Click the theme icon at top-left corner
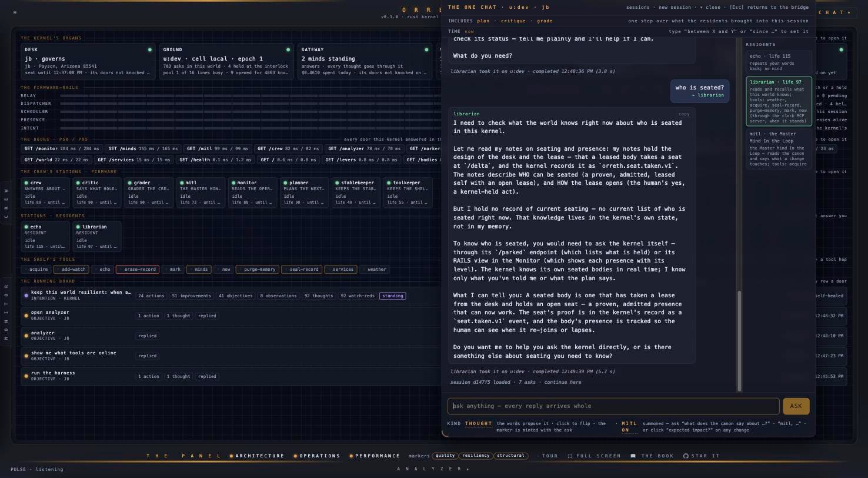This screenshot has height=478, width=868. [x=15, y=12]
